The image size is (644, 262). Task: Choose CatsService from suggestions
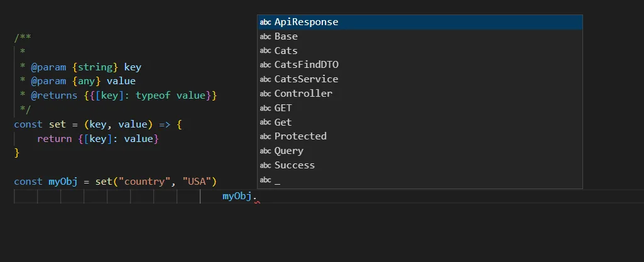[306, 79]
